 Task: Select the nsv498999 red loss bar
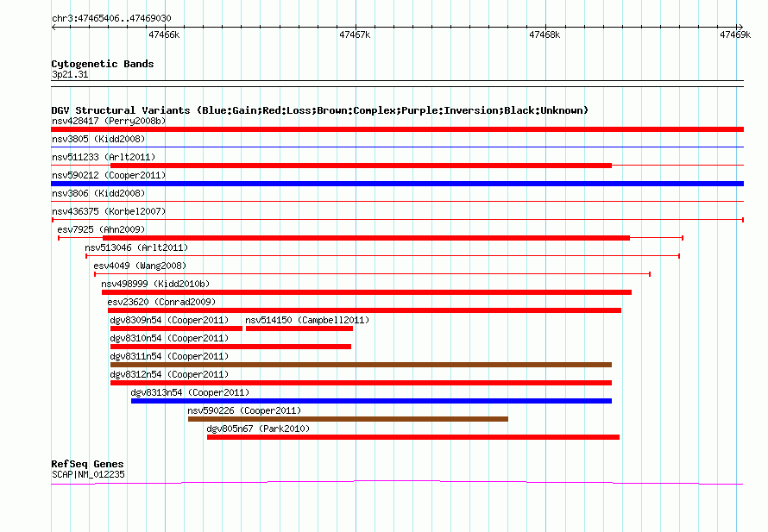click(367, 292)
